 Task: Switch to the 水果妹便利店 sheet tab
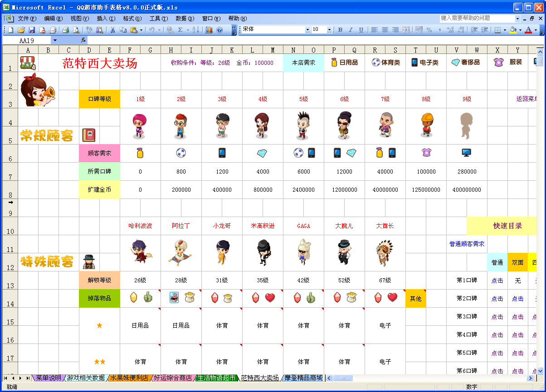click(x=129, y=378)
